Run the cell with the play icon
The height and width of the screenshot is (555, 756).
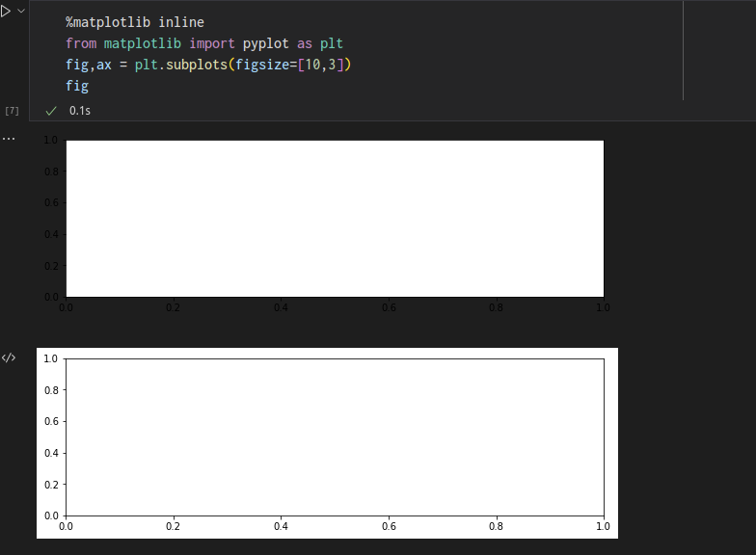click(6, 12)
